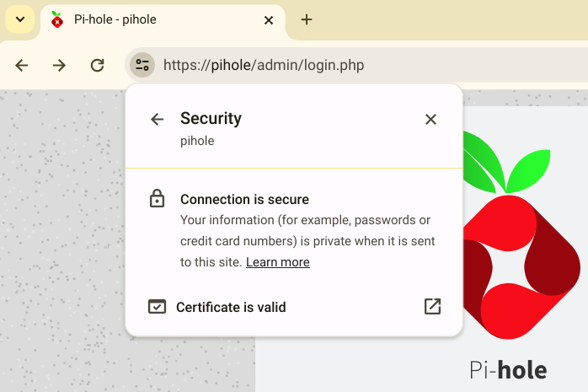This screenshot has width=588, height=392.
Task: Open the Learn more link
Action: click(x=277, y=262)
